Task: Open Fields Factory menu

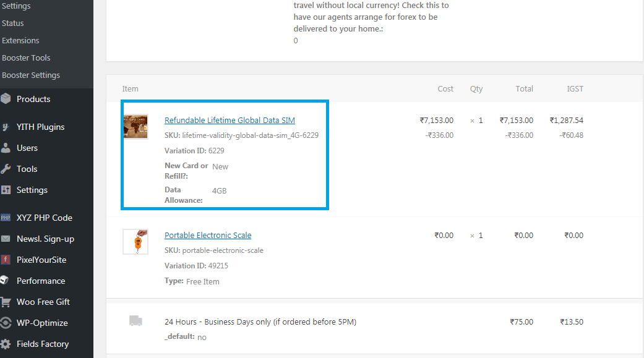Action: pos(43,344)
